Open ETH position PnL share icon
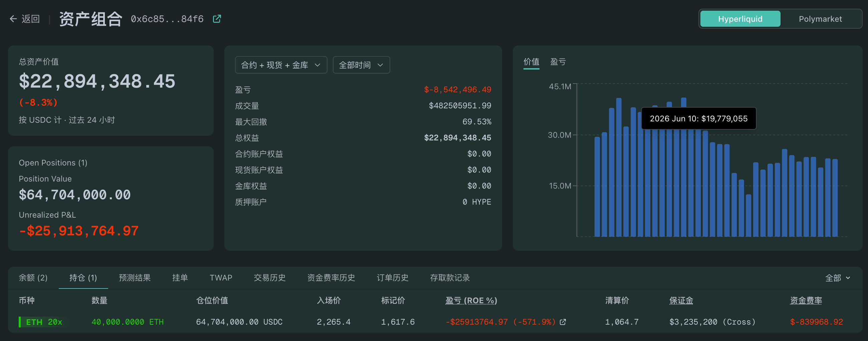This screenshot has width=868, height=341. click(563, 322)
